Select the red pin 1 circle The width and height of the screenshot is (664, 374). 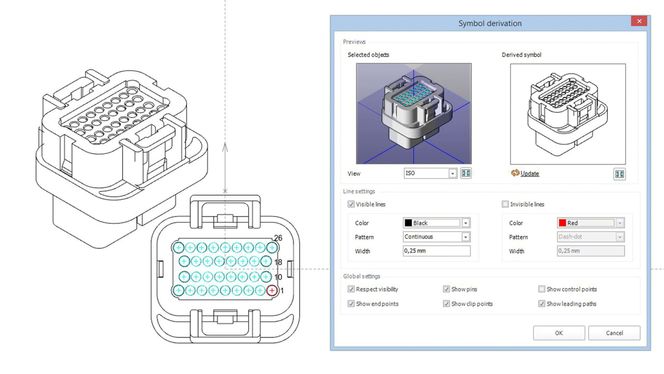coord(272,290)
